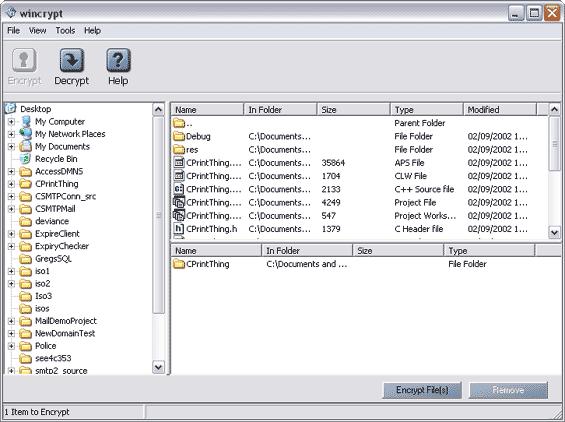This screenshot has height=422, width=565.
Task: Open the File menu
Action: tap(13, 31)
